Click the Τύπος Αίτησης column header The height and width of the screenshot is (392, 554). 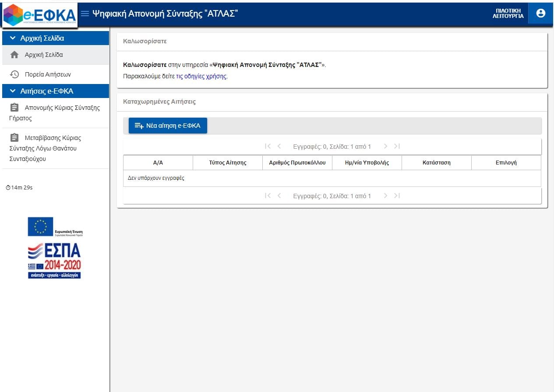tap(228, 163)
